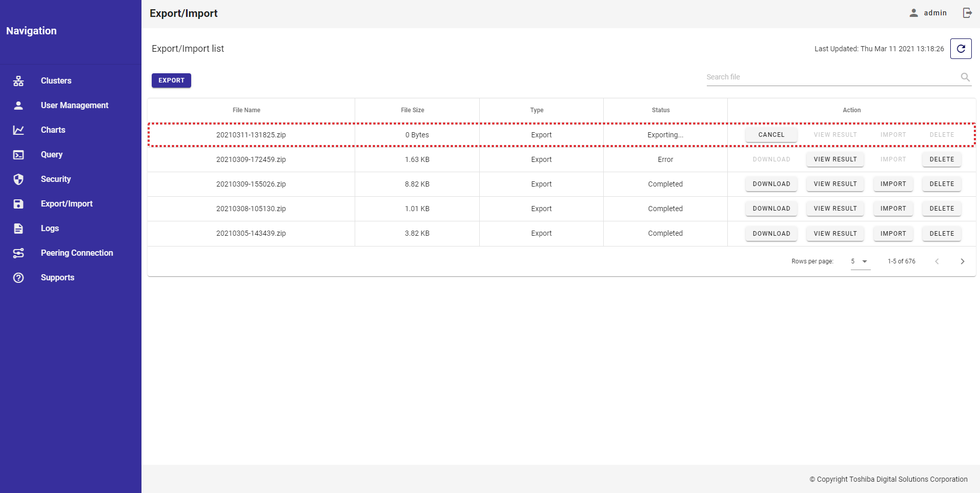Import 20210308-105130.zip
980x493 pixels.
(x=893, y=209)
